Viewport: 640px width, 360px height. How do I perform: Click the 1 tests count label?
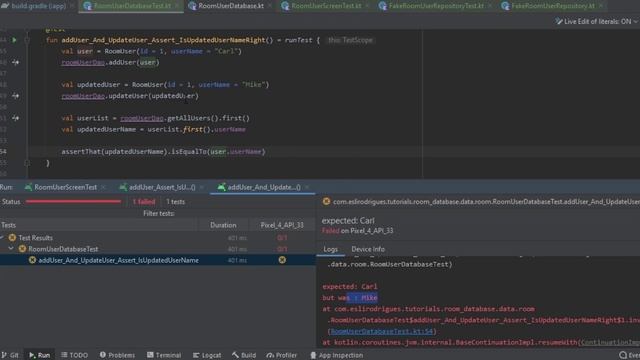pos(176,202)
